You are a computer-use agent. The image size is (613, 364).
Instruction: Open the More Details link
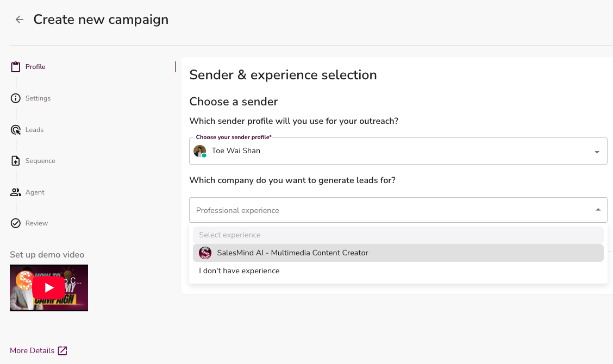pyautogui.click(x=32, y=350)
